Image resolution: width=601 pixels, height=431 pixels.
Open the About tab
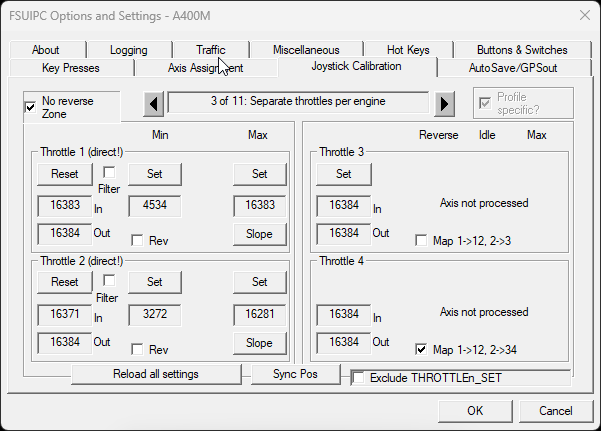[x=46, y=50]
